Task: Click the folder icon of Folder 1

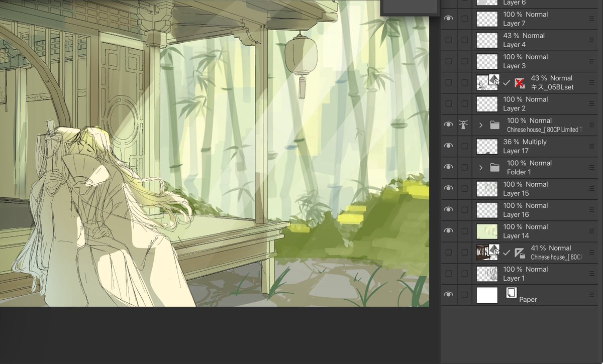Action: (495, 167)
